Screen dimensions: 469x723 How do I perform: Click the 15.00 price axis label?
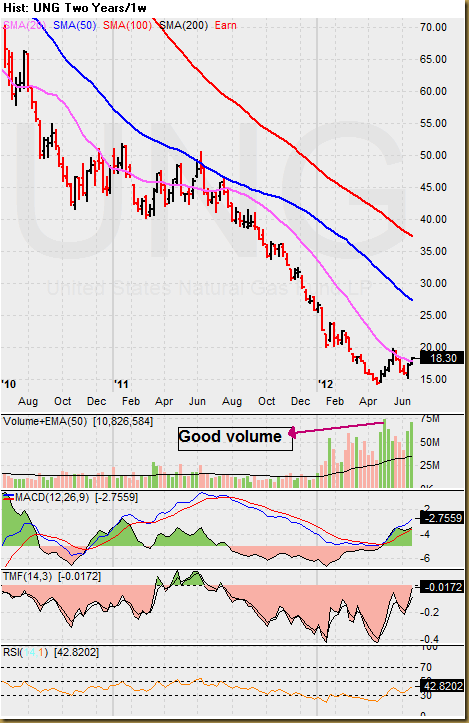pos(433,379)
